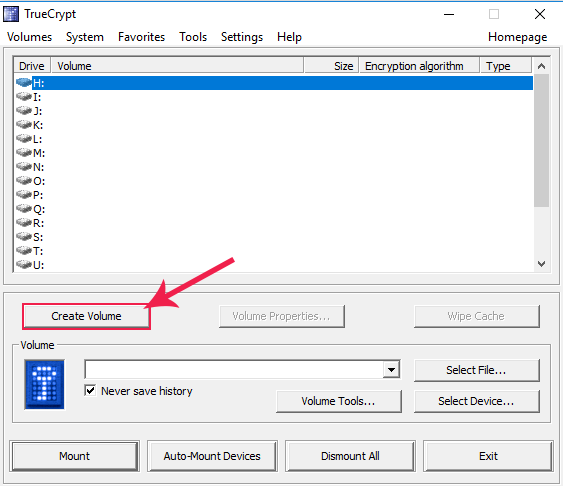Select the H: drive icon
Screen dimensions: 563x486
24,83
